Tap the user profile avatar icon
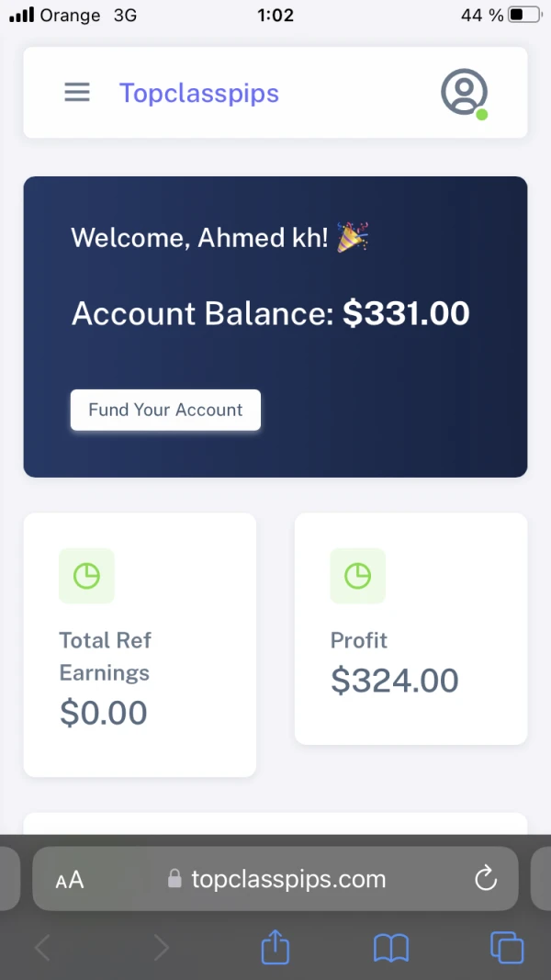The width and height of the screenshot is (551, 980). 464,92
